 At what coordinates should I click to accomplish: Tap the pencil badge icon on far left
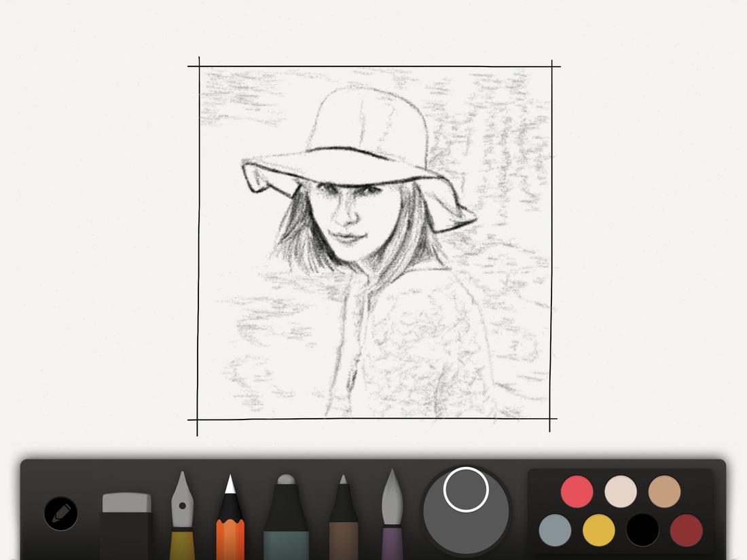(60, 514)
